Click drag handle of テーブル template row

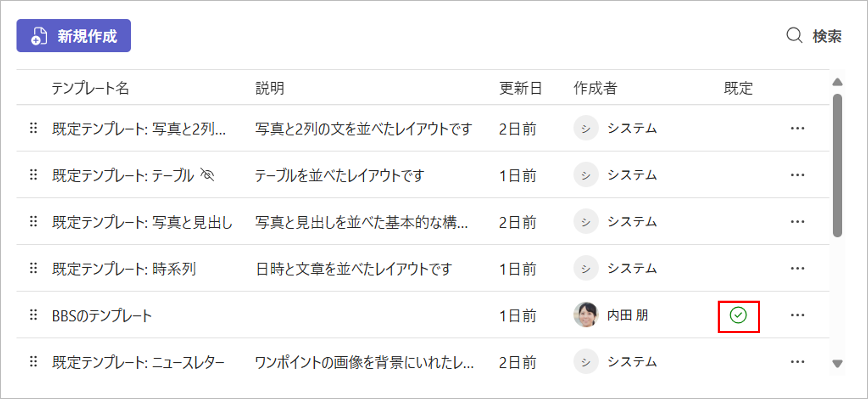33,175
